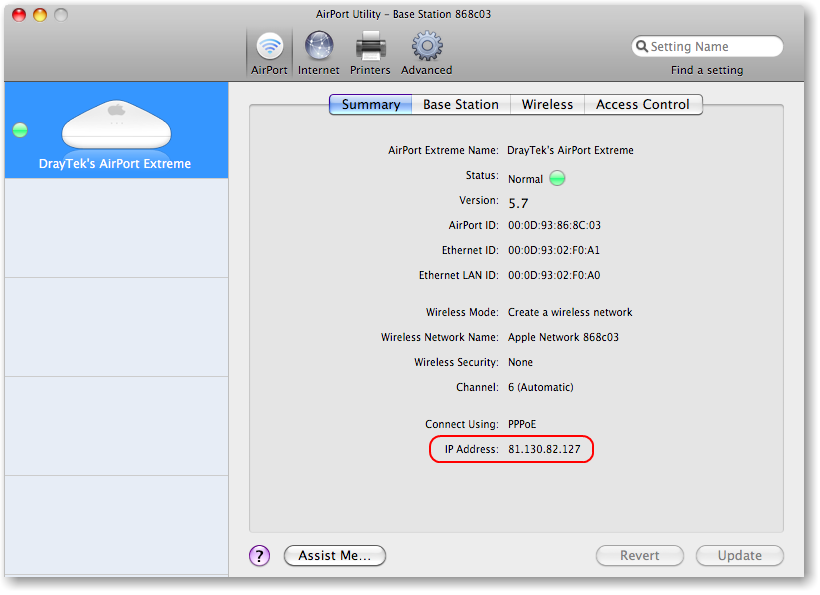Image resolution: width=820 pixels, height=595 pixels.
Task: Click the Wireless Network Name label
Action: pos(440,338)
